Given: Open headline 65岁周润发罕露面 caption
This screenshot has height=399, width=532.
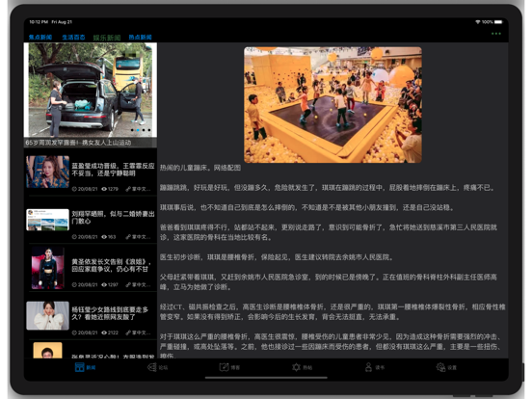Looking at the screenshot, I should [x=78, y=143].
